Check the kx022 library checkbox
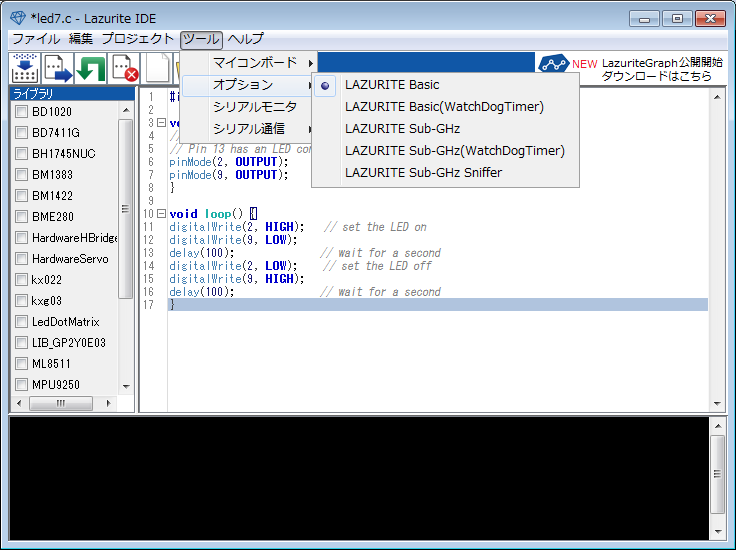Screen dimensions: 736x550 (x=21, y=280)
